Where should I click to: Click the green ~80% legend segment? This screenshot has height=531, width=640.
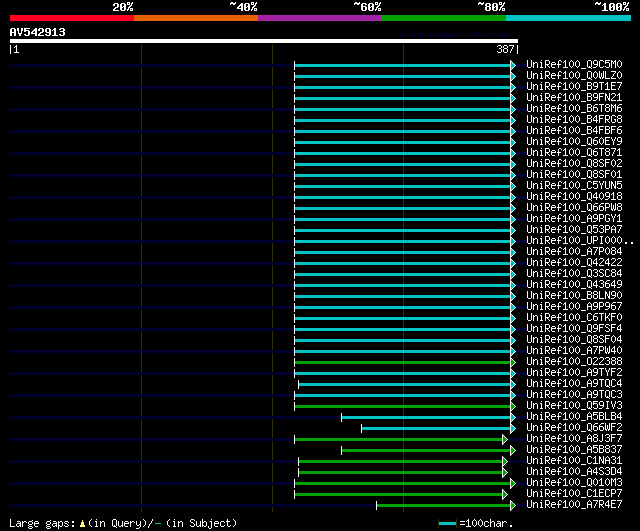click(444, 18)
